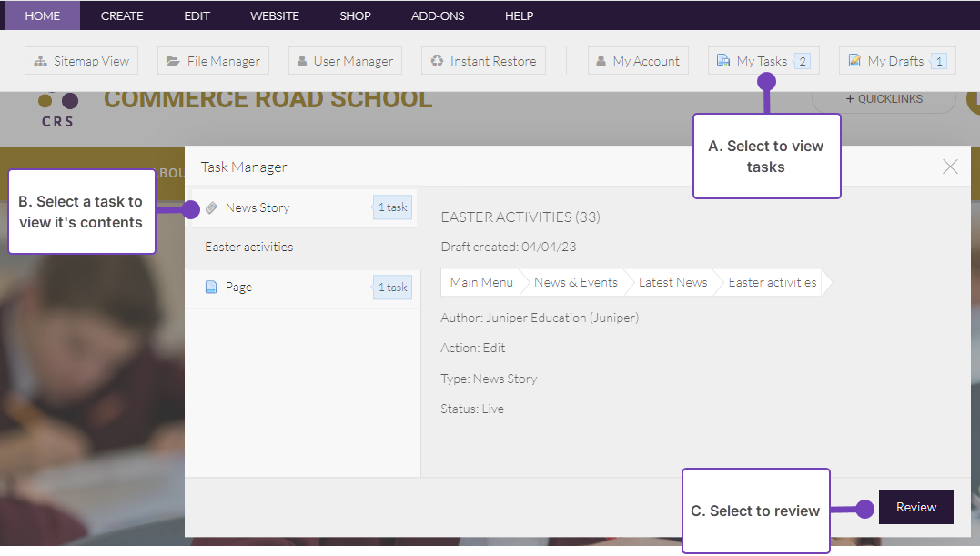980x556 pixels.
Task: Select the Easter activities task
Action: tap(248, 247)
